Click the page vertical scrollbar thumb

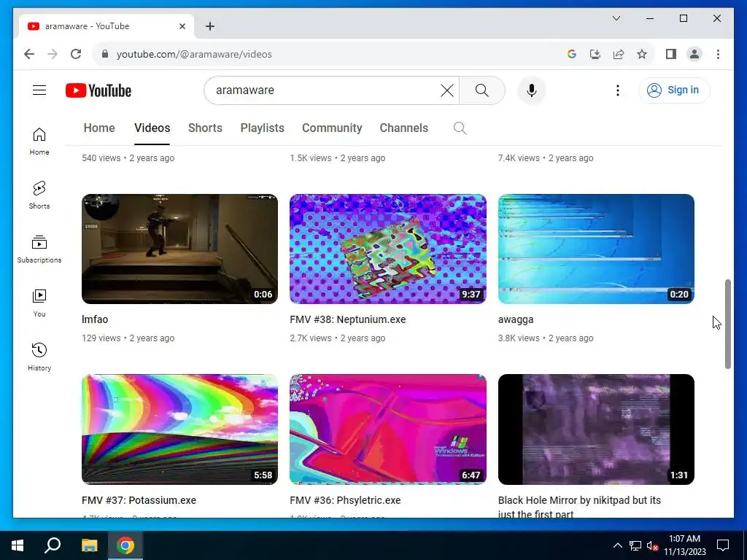tap(727, 324)
